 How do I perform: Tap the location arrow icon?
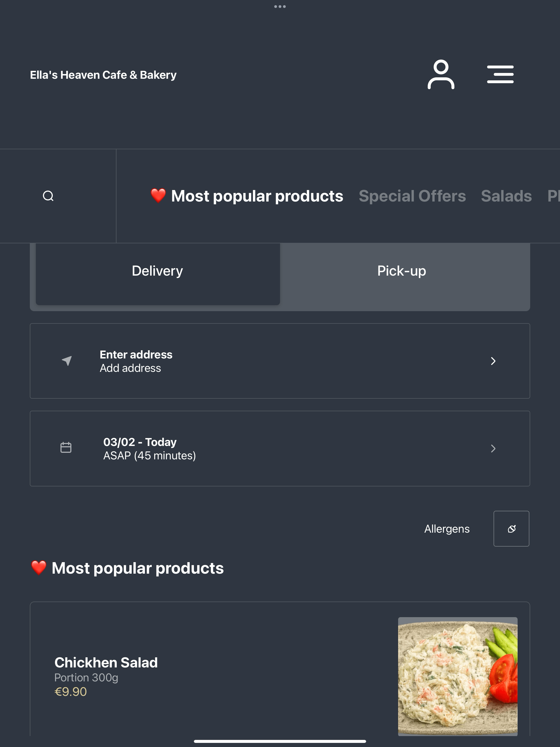[67, 361]
